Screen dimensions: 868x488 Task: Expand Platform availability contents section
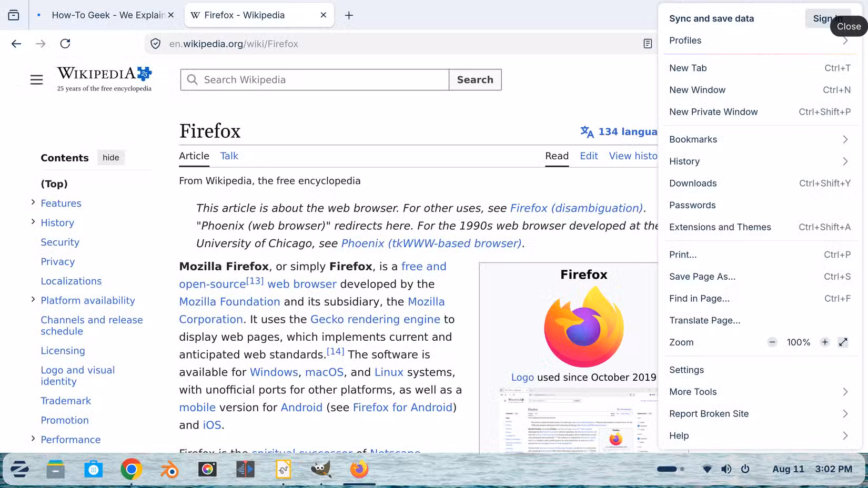33,300
